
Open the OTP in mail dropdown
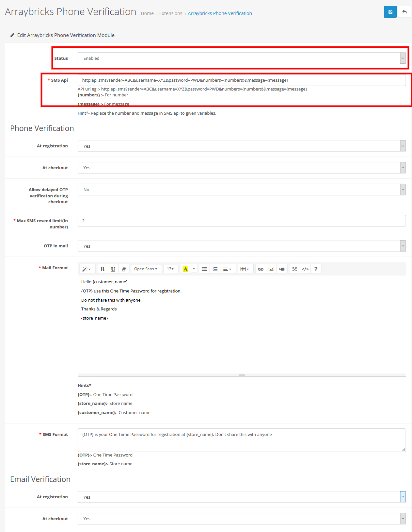[242, 246]
